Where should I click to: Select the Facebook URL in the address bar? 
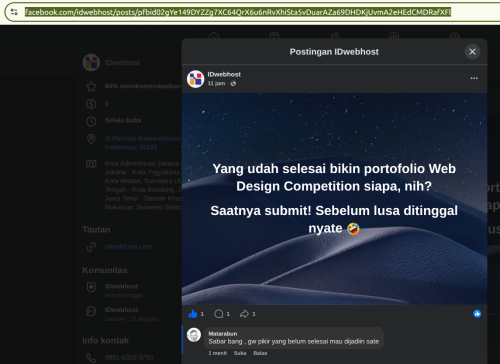(238, 12)
